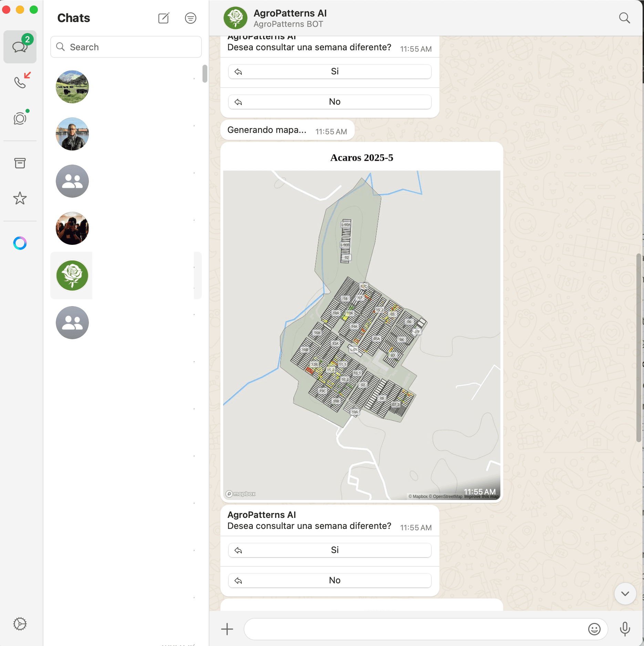Open the chat filter icon next to compose
This screenshot has height=646, width=644.
pos(190,18)
